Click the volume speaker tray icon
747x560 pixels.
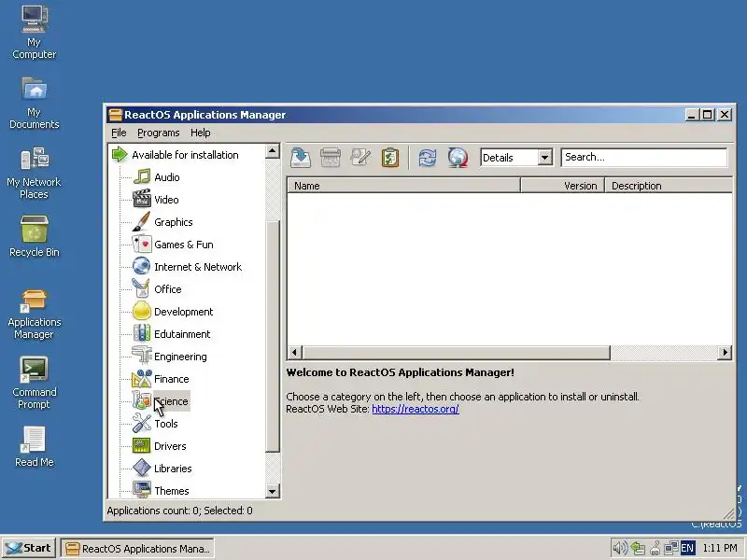point(620,548)
